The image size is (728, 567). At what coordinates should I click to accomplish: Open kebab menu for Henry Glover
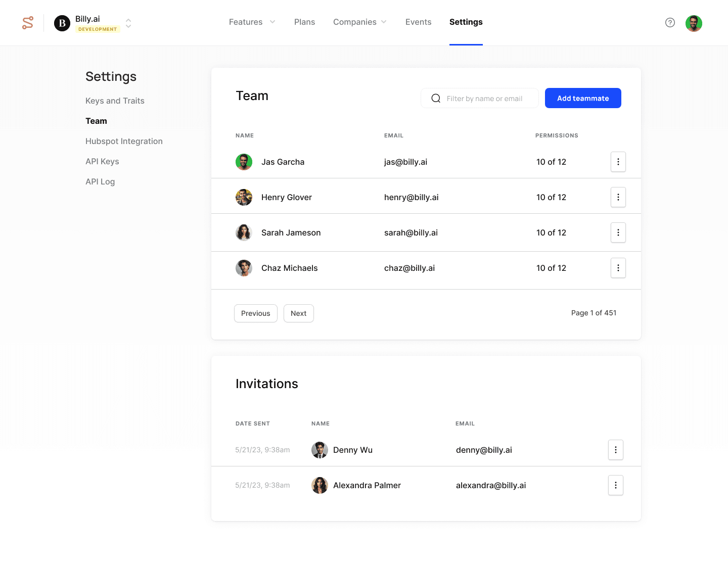coord(618,197)
